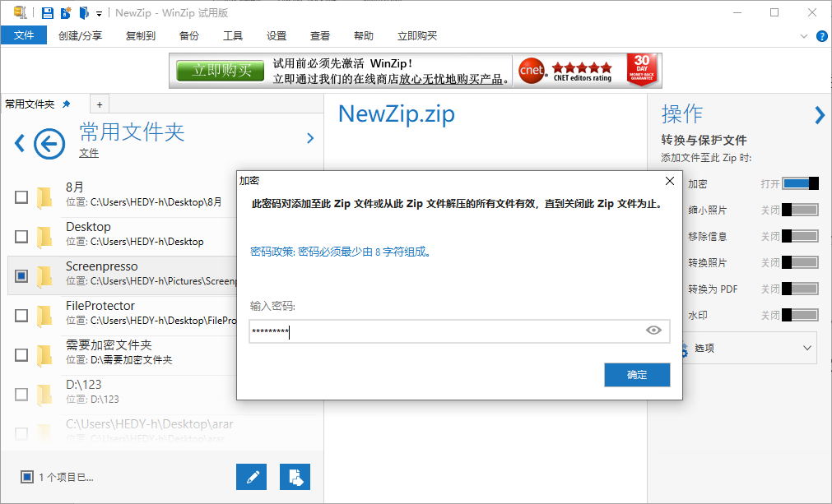
Task: Toggle the 1 个项目已 select-all checkbox
Action: coord(27,477)
